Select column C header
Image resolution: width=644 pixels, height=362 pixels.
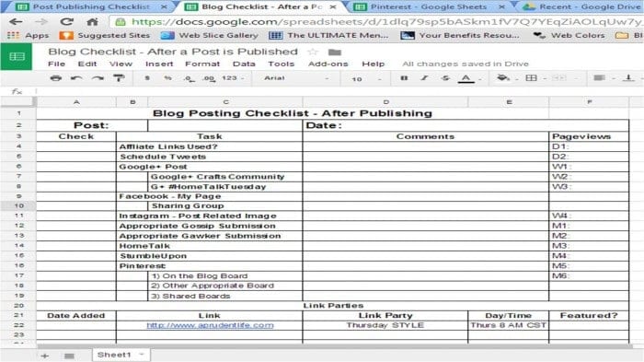click(225, 101)
